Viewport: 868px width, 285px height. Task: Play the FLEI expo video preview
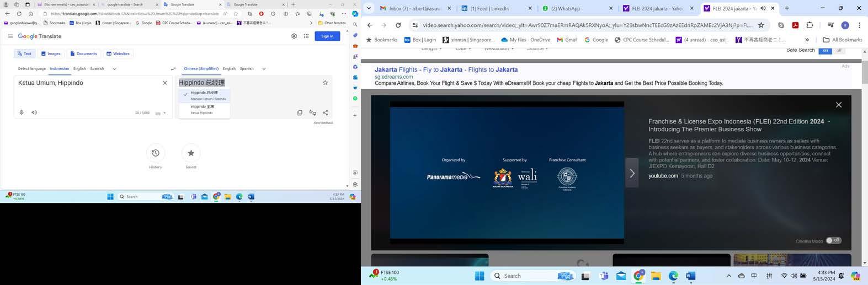[x=507, y=173]
